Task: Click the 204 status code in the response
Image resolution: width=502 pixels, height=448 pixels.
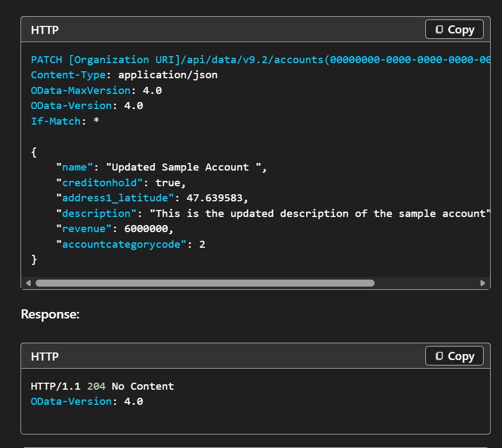Action: [96, 386]
